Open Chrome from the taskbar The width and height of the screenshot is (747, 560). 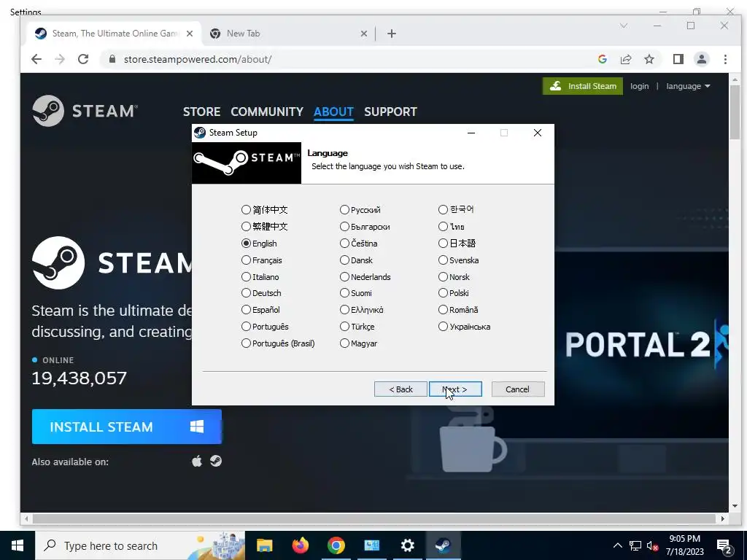pyautogui.click(x=336, y=545)
